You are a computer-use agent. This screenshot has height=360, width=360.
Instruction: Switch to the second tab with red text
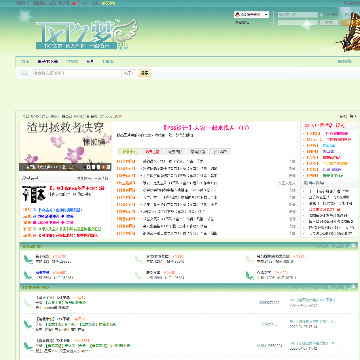(152, 152)
